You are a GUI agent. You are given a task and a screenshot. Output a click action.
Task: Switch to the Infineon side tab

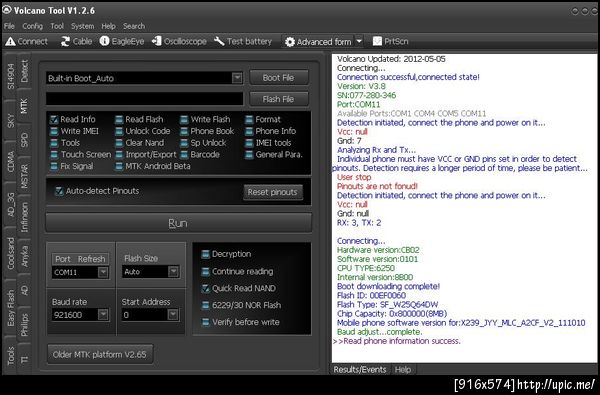coord(24,217)
